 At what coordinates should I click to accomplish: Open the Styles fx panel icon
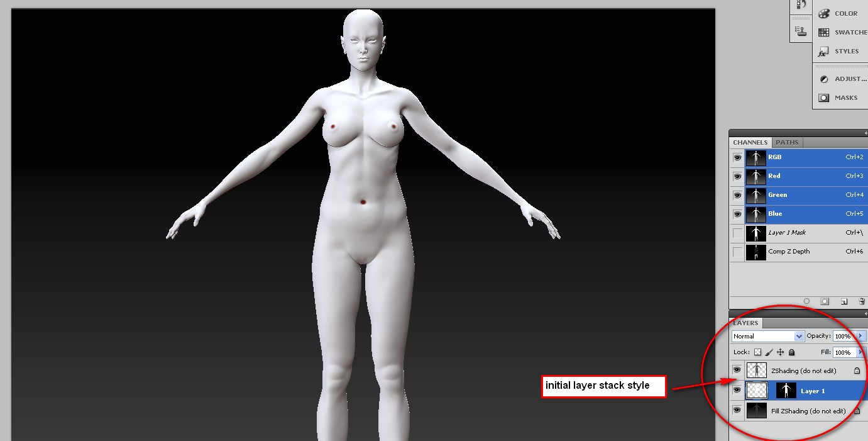point(823,51)
